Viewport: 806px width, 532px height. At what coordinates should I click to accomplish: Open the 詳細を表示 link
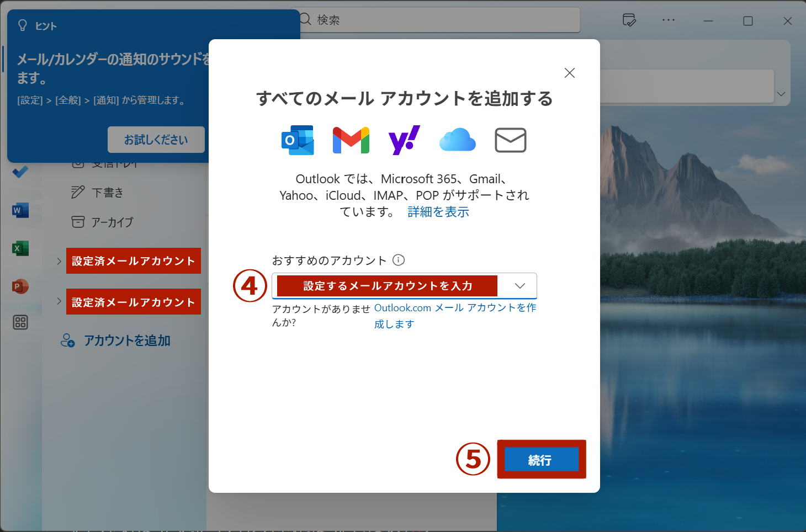tap(438, 211)
